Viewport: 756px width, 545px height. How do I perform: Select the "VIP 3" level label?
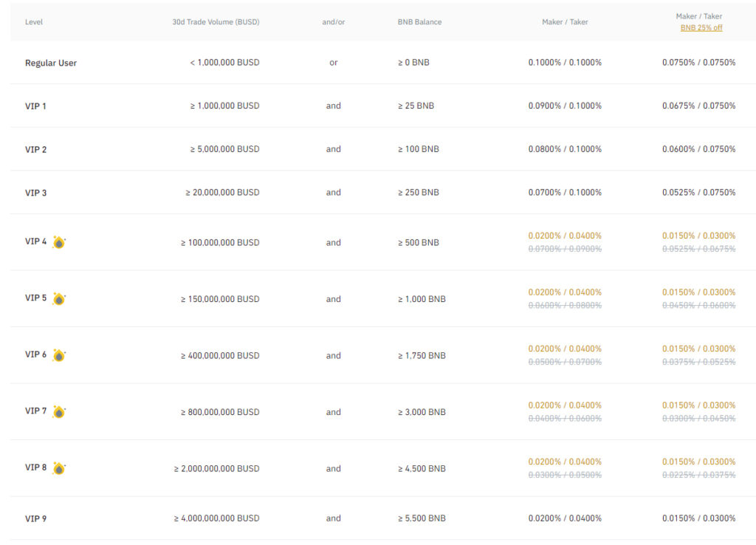[35, 193]
